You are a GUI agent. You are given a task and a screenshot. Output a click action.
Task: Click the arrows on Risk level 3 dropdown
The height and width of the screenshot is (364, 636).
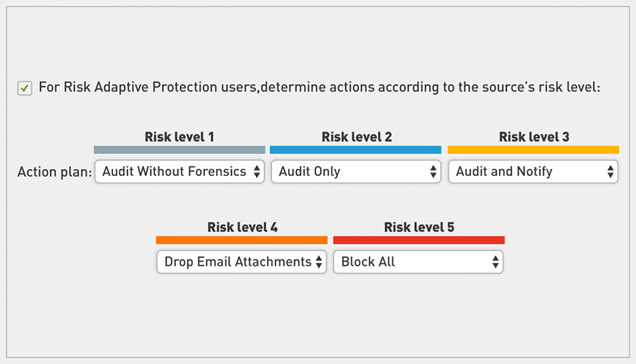tap(611, 172)
